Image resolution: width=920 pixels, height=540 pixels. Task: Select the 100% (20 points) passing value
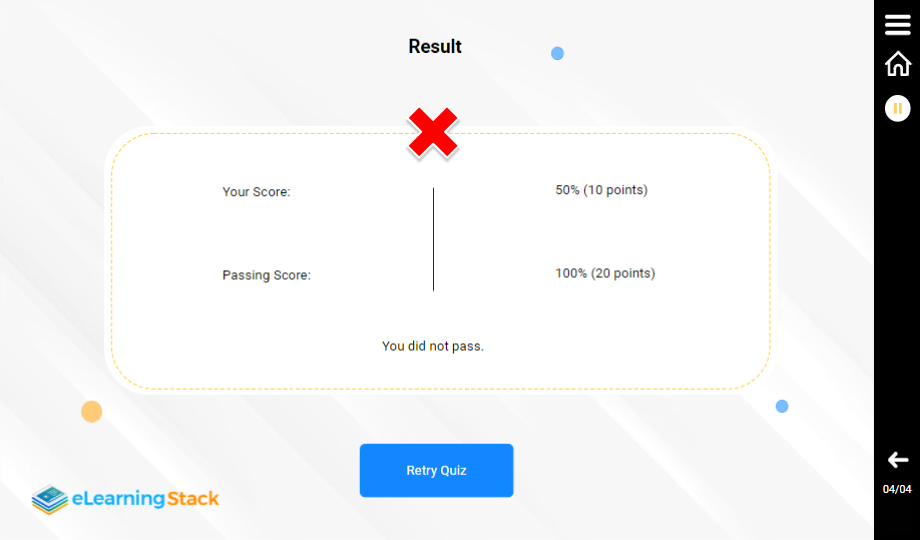coord(605,273)
